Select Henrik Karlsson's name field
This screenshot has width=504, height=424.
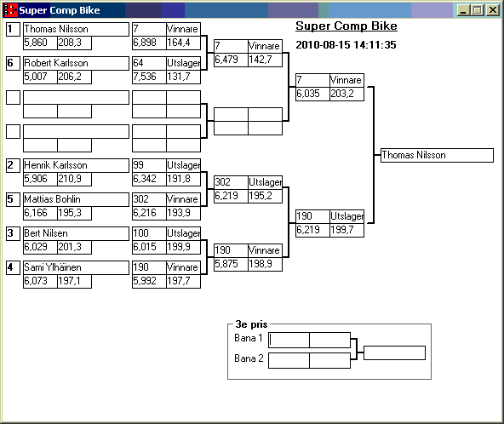pos(76,165)
